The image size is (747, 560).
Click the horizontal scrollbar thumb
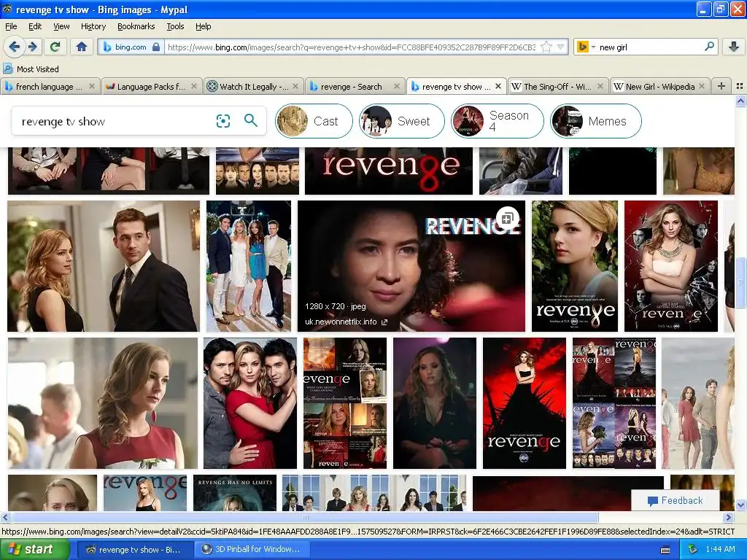click(305, 517)
